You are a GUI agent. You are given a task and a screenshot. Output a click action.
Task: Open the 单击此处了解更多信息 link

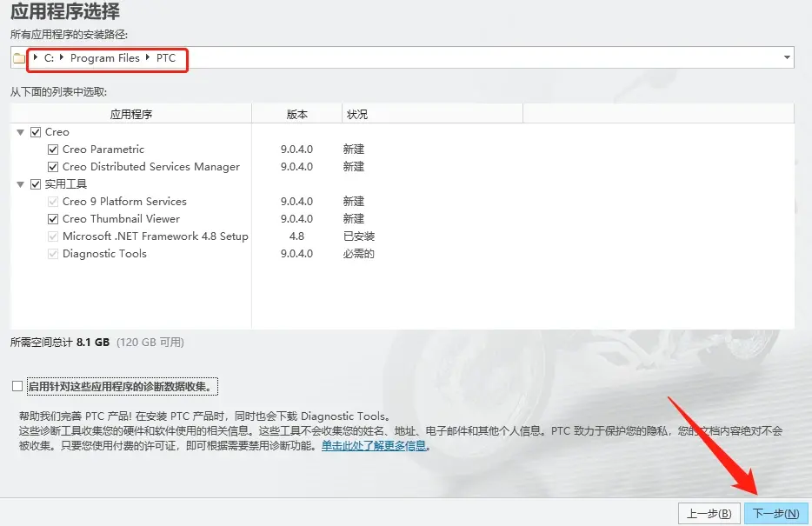pos(374,446)
